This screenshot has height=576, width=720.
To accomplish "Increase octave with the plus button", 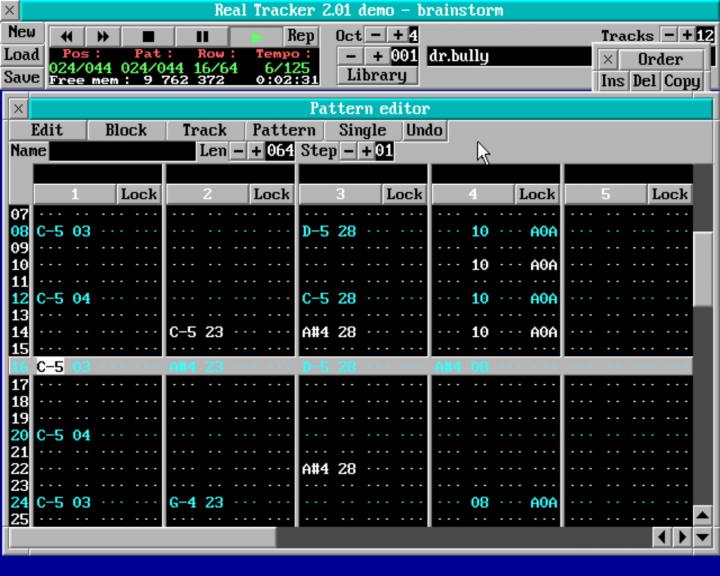I will pyautogui.click(x=398, y=35).
